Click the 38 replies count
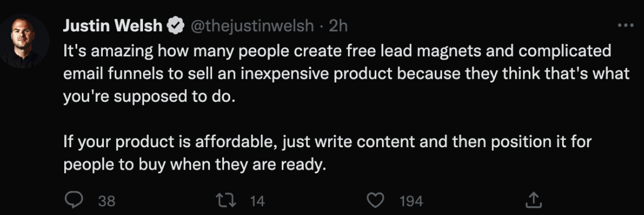The height and width of the screenshot is (215, 644). pos(106,201)
